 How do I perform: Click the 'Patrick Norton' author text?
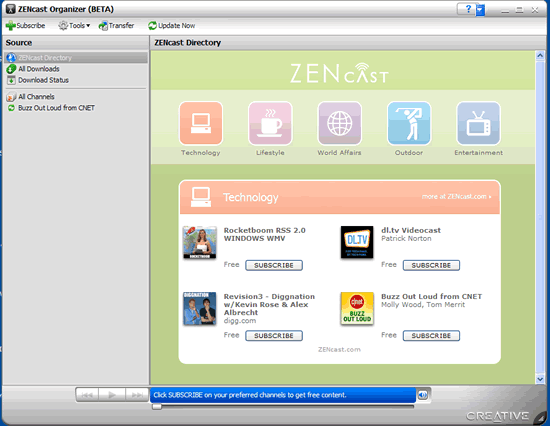[x=406, y=239]
